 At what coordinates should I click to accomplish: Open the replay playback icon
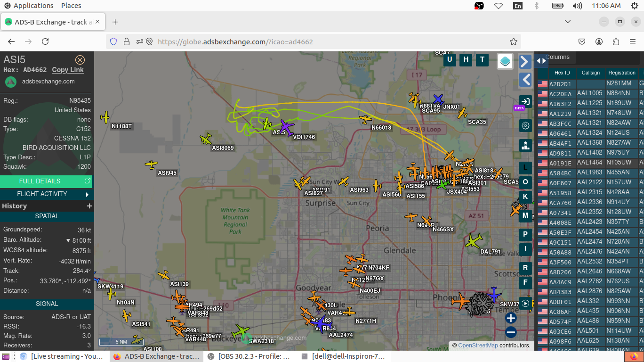coord(525,304)
